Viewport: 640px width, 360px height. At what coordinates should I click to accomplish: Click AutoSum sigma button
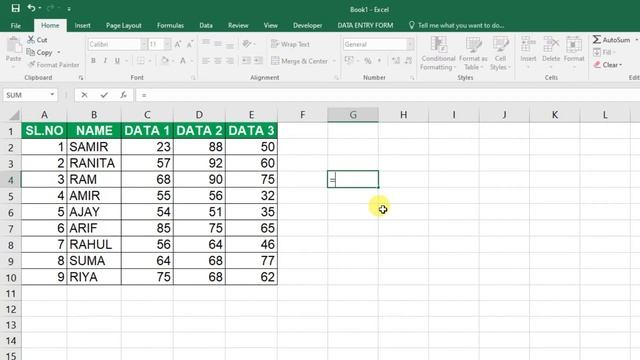pyautogui.click(x=611, y=40)
